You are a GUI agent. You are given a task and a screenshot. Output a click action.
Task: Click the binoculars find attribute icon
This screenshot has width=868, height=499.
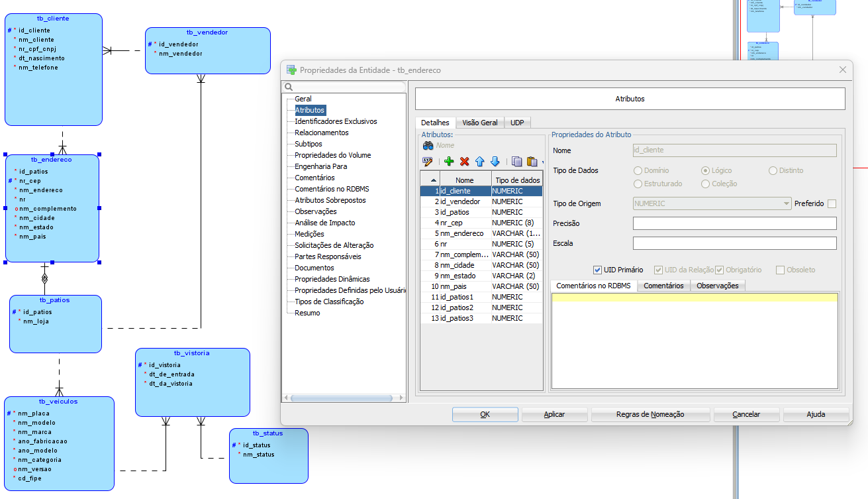coord(428,145)
